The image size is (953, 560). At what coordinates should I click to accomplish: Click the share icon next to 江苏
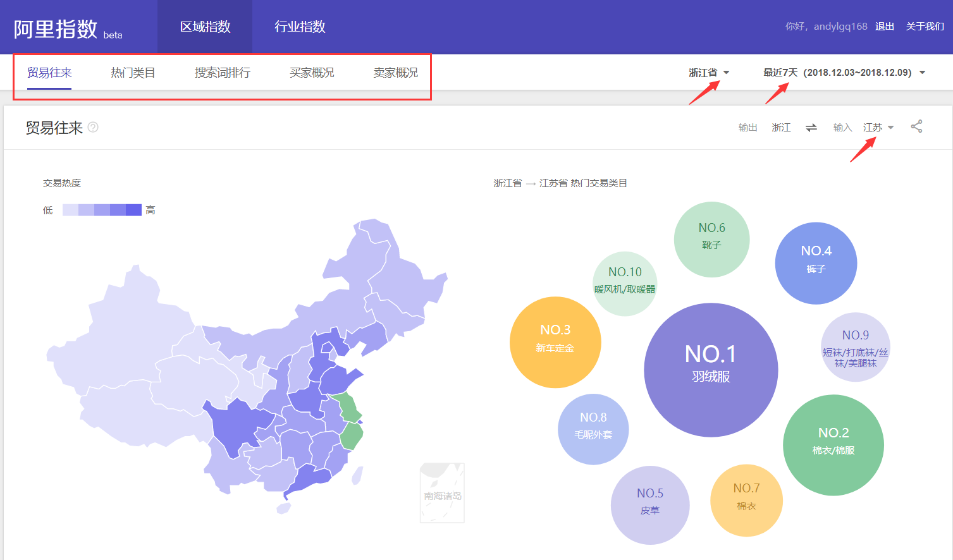coord(916,126)
